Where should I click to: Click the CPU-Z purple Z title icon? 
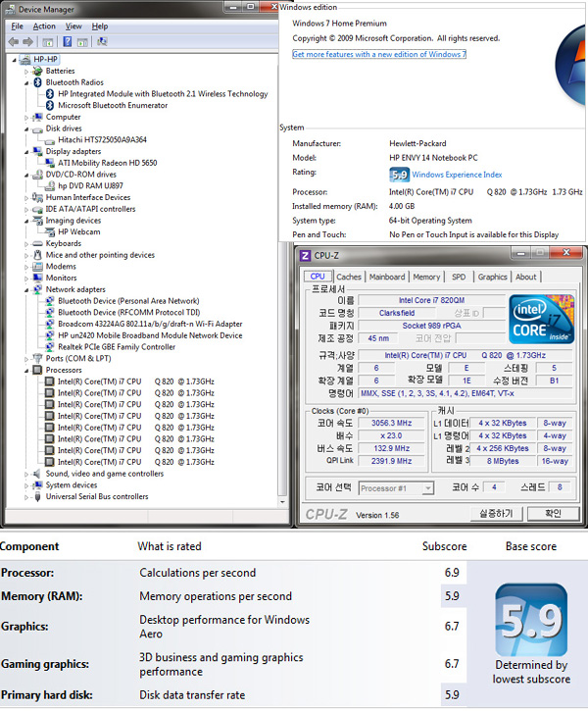point(306,256)
